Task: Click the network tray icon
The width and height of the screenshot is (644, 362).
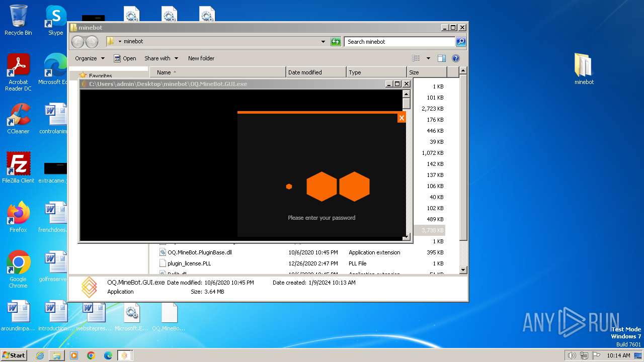Action: click(584, 355)
